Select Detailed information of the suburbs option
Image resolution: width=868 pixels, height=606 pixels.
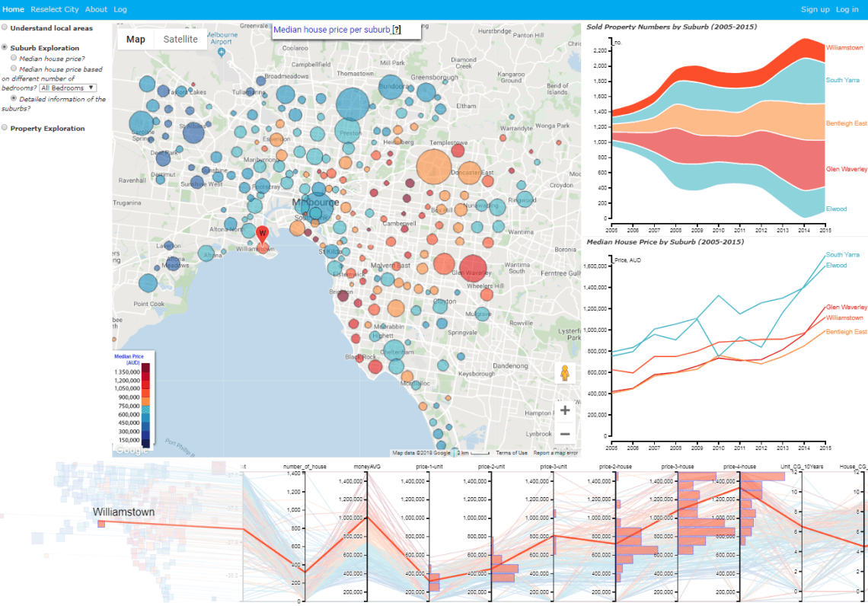point(14,98)
